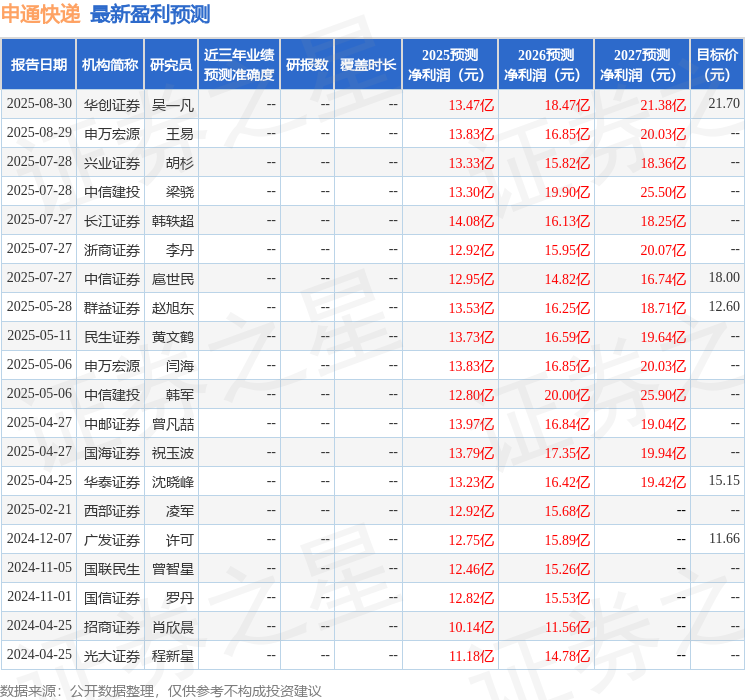
Task: Select analyst 吴一凡 in first row
Action: 172,105
